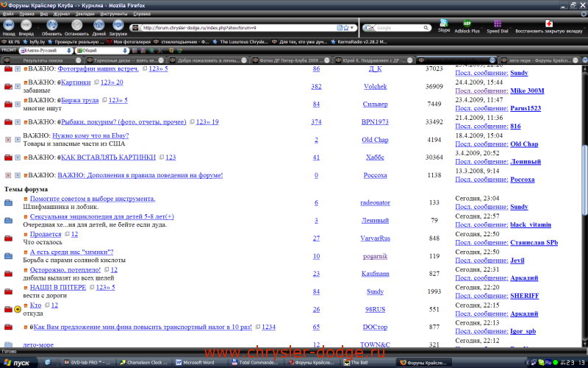This screenshot has height=368, width=588.
Task: Expand the plus box next to КАК ВСТАВЛЯТЬ КАРТИНКИ
Action: point(18,158)
